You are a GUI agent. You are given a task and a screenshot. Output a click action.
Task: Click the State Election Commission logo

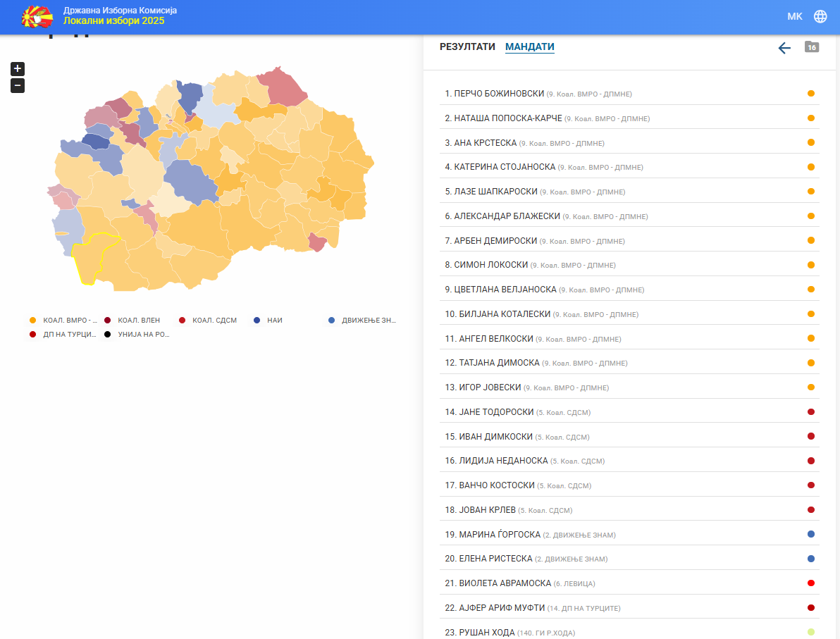(38, 17)
